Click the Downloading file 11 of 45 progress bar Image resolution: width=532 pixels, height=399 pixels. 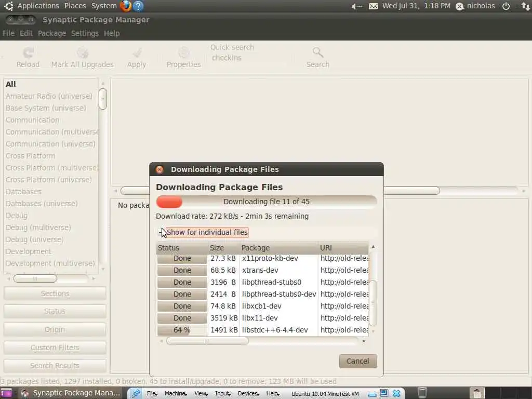(x=267, y=202)
